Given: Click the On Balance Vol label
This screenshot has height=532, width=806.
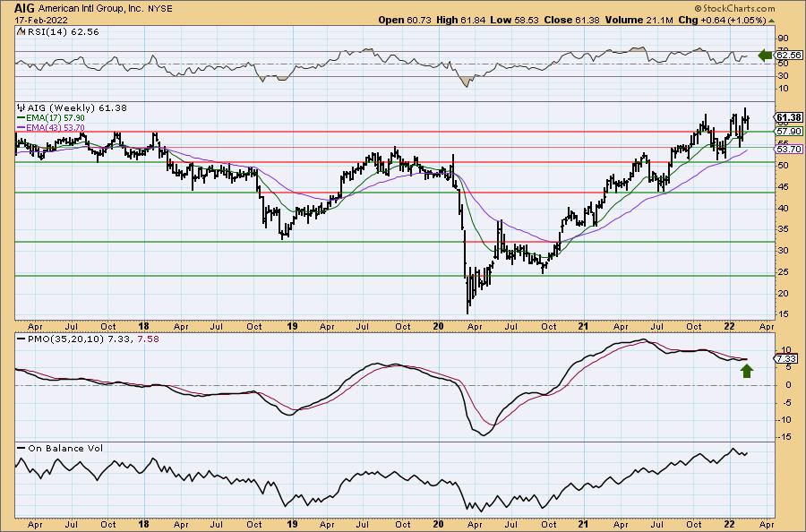Looking at the screenshot, I should [x=65, y=448].
